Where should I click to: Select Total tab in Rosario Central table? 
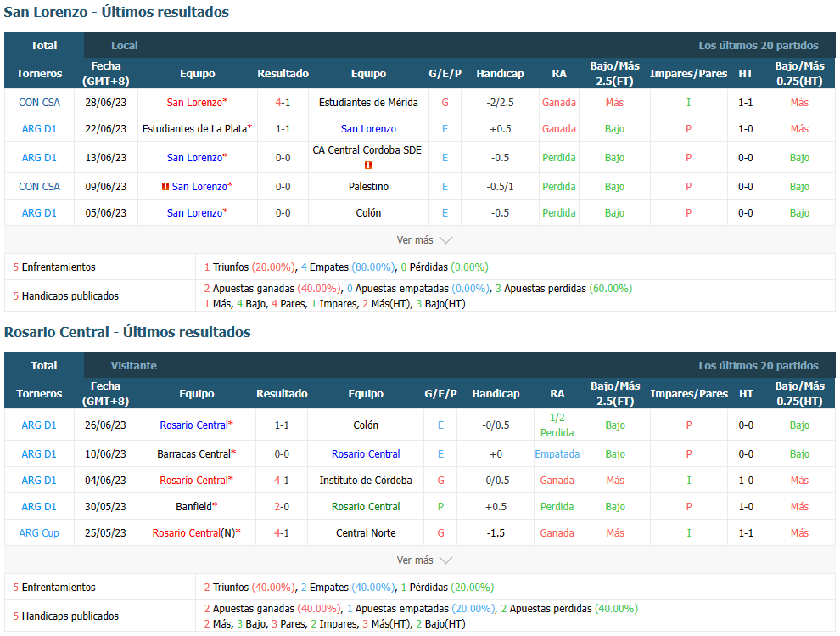[x=44, y=366]
